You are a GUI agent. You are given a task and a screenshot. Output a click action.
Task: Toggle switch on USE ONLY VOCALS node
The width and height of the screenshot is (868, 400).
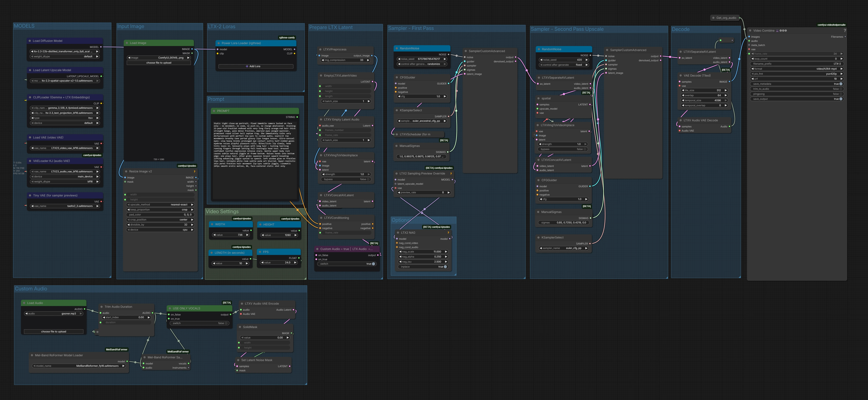pyautogui.click(x=227, y=323)
